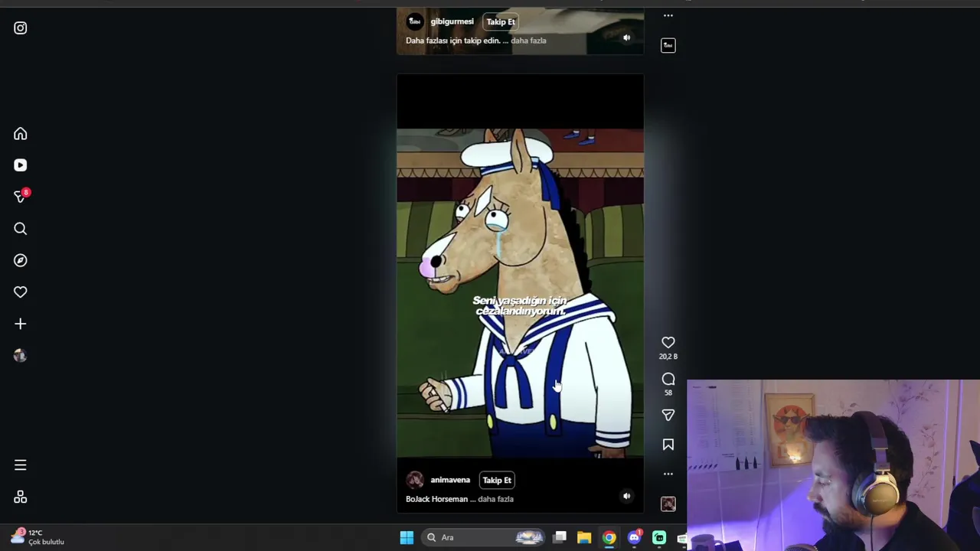The height and width of the screenshot is (551, 980).
Task: Open the Windows Start button
Action: coord(407,537)
